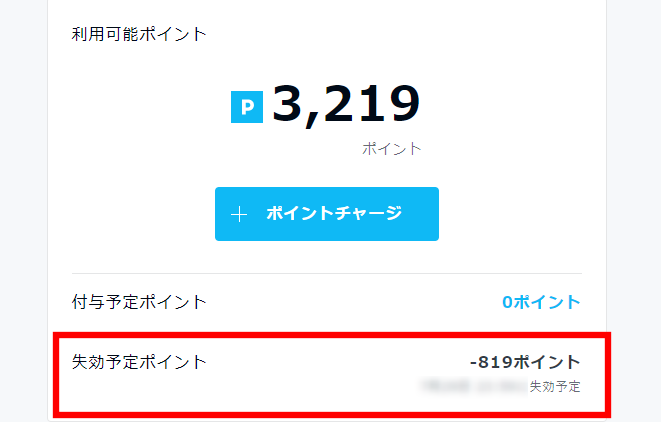Click the divider line above 付与予定ポイント
Image resolution: width=661 pixels, height=422 pixels.
(326, 273)
